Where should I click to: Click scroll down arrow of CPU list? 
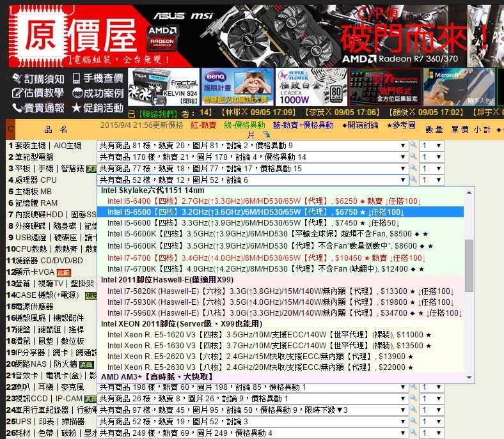pyautogui.click(x=469, y=378)
